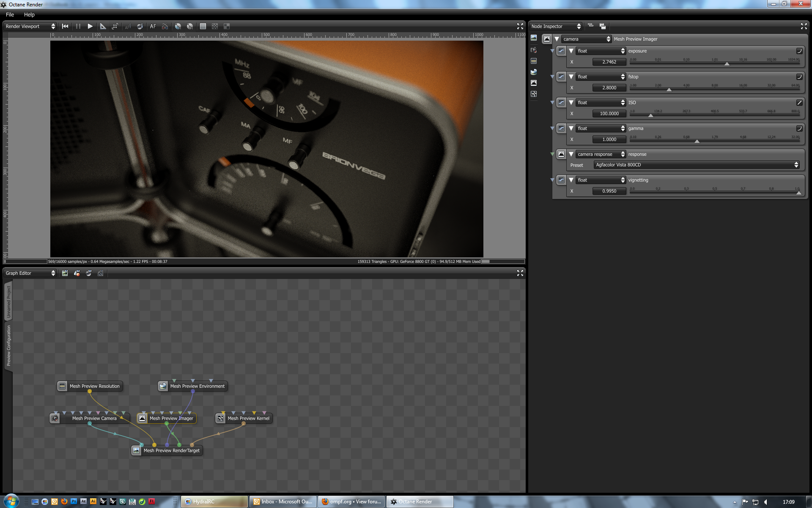Toggle the exposure slider scale mode button

coord(799,51)
